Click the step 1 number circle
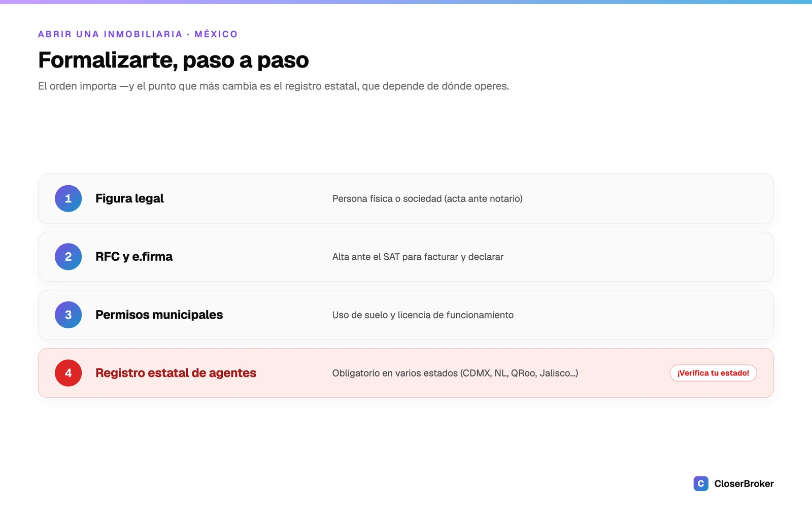This screenshot has width=812, height=514. (68, 198)
